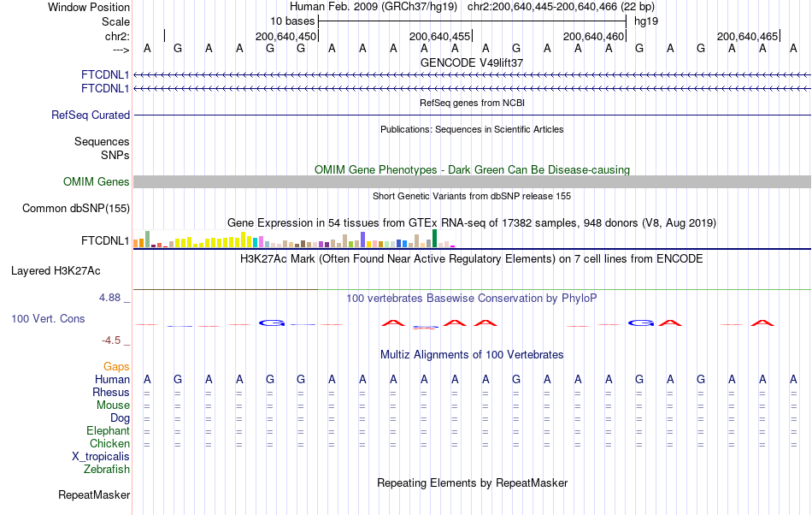Click the tall blue-purple GTEx expression bar
Screen dimensions: 812x515
(x=363, y=240)
